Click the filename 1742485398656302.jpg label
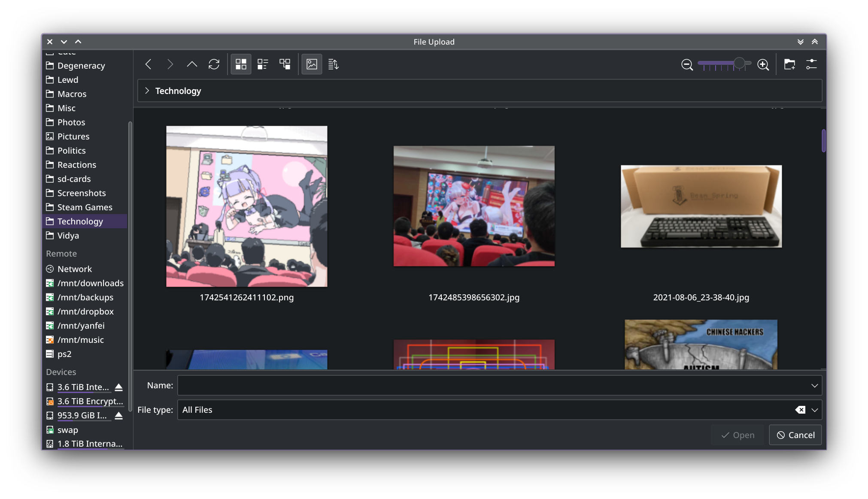868x499 pixels. pyautogui.click(x=474, y=297)
